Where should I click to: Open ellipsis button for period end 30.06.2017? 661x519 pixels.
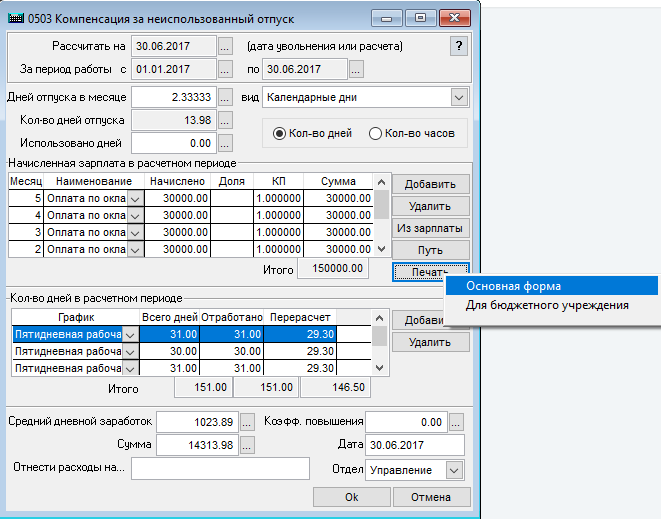click(356, 69)
